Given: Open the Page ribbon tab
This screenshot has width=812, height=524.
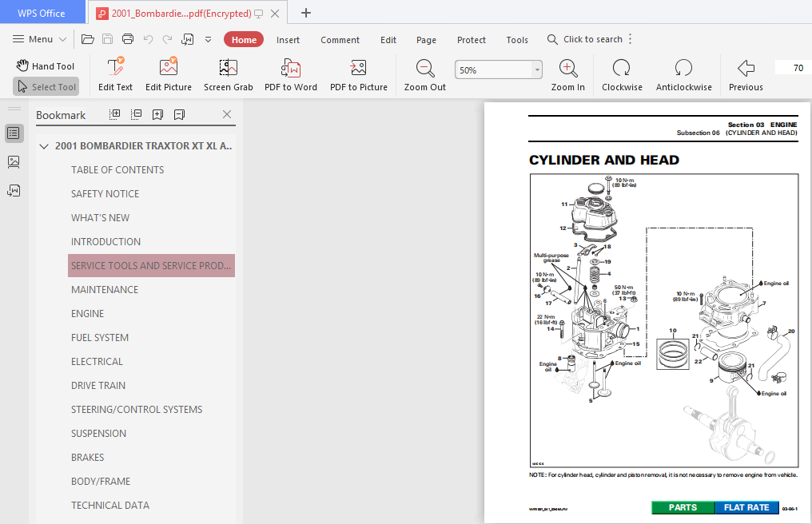Looking at the screenshot, I should 426,40.
